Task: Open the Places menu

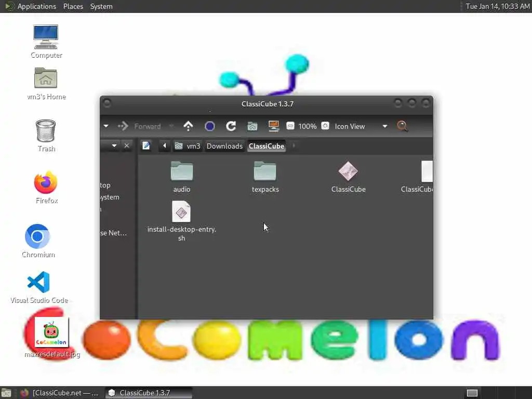Action: (x=73, y=6)
